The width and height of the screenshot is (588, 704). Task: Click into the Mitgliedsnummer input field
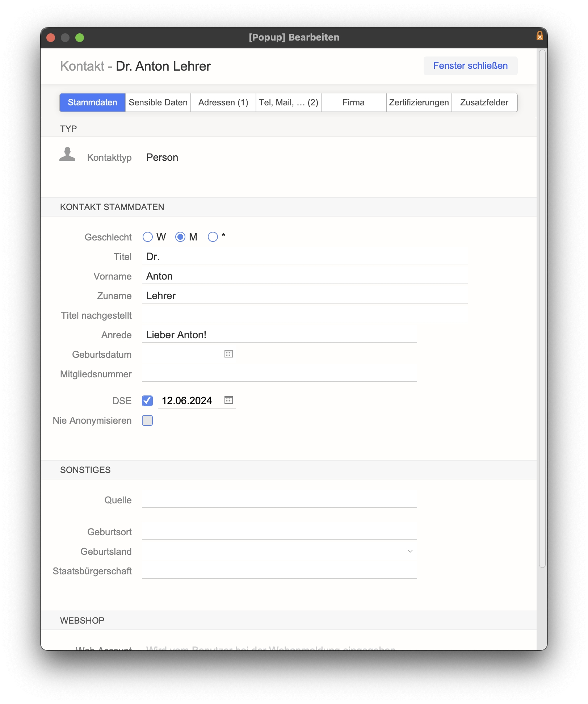(279, 374)
